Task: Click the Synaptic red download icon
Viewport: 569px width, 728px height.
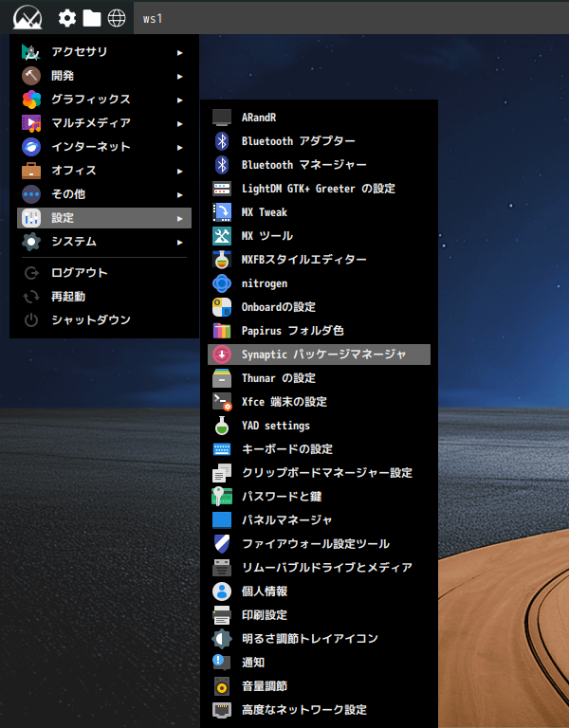Action: [222, 355]
